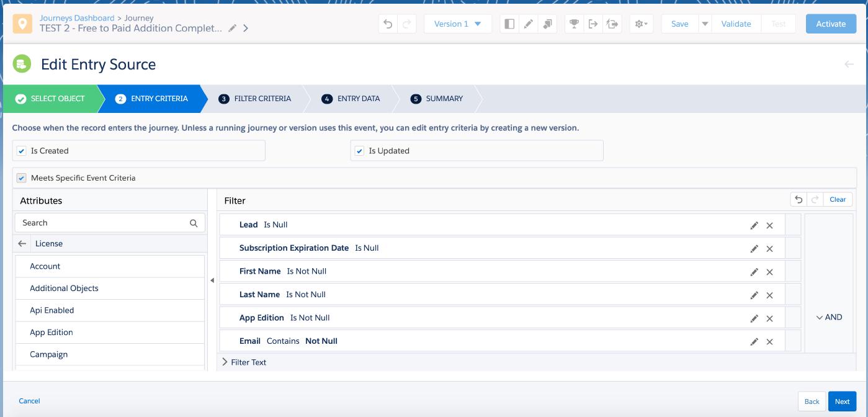868x417 pixels.
Task: Edit the App Edition filter condition
Action: 754,318
